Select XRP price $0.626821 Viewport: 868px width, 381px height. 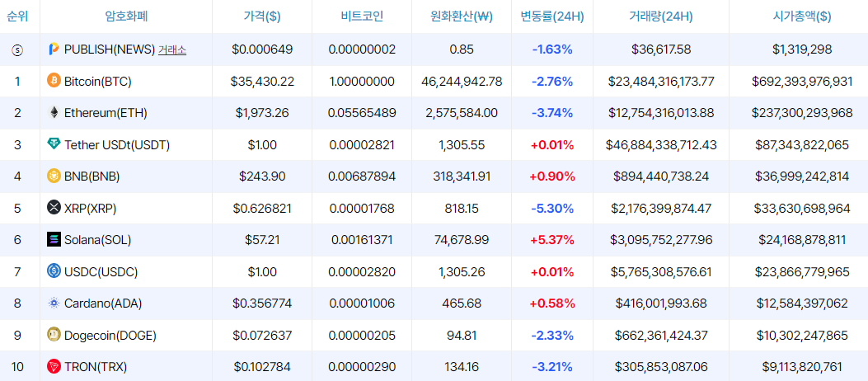pyautogui.click(x=262, y=208)
